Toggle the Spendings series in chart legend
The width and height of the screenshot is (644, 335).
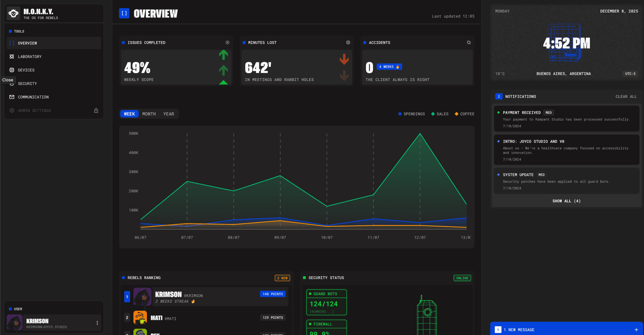411,114
